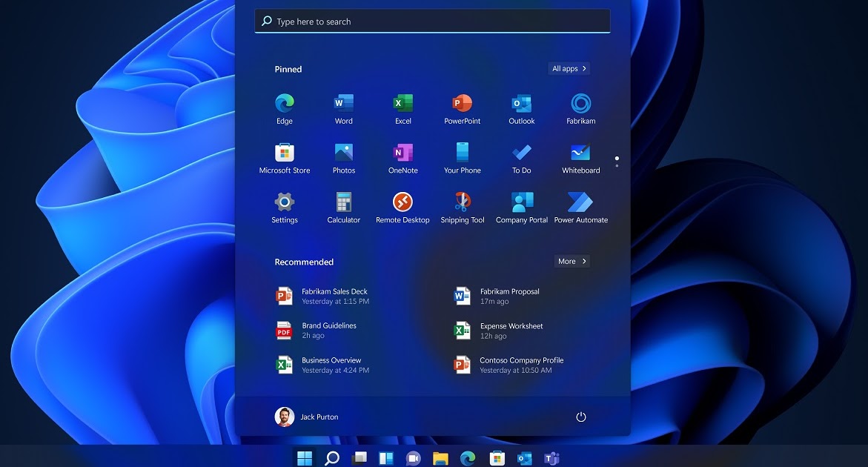
Task: Open Edge from the taskbar
Action: click(468, 458)
